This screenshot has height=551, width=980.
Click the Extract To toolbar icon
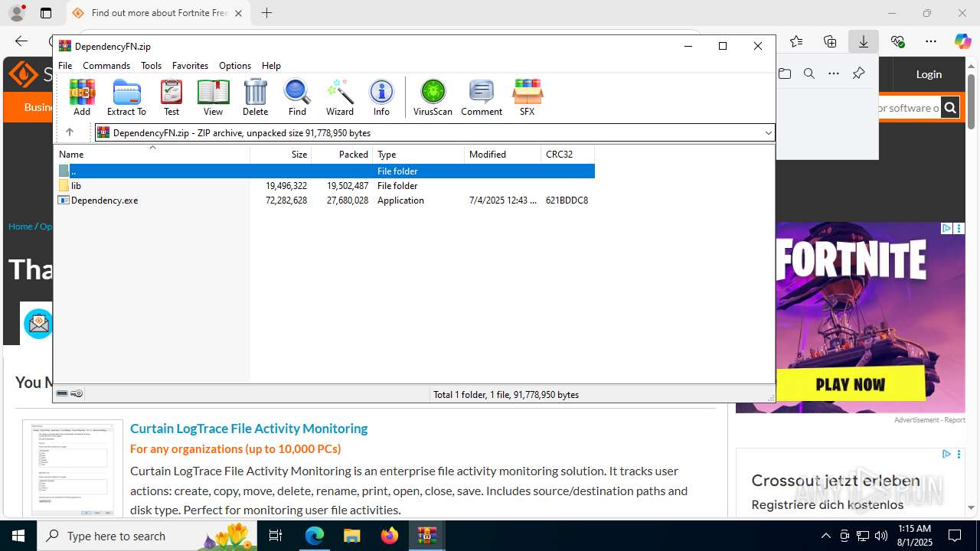coord(126,97)
